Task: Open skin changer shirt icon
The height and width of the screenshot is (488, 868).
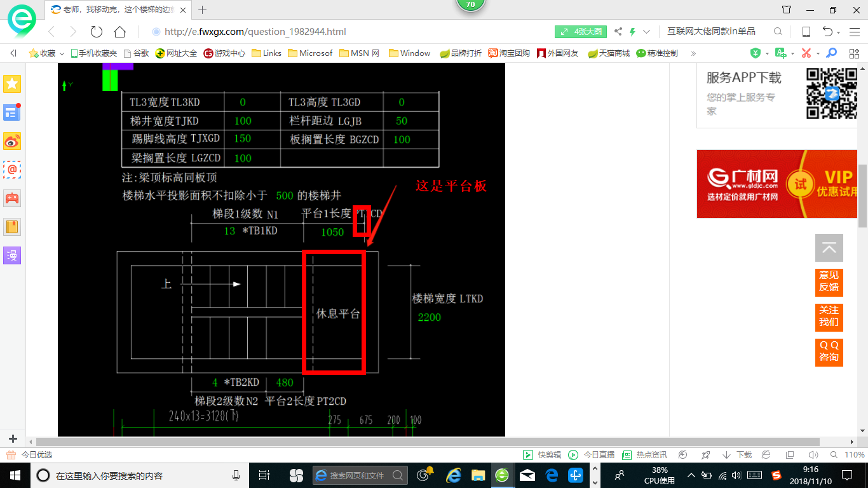Action: pyautogui.click(x=787, y=10)
